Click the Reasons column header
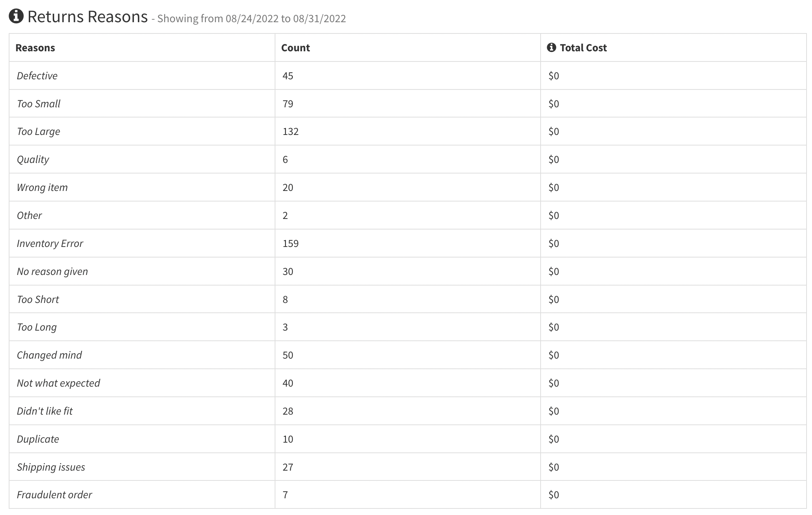Viewport: 812px width, 515px height. click(35, 48)
